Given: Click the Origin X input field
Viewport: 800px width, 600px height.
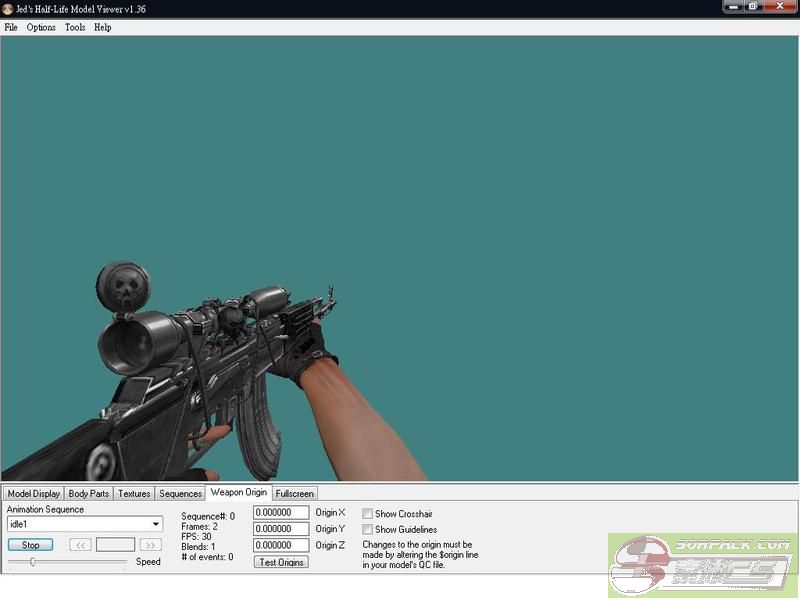Looking at the screenshot, I should point(281,513).
